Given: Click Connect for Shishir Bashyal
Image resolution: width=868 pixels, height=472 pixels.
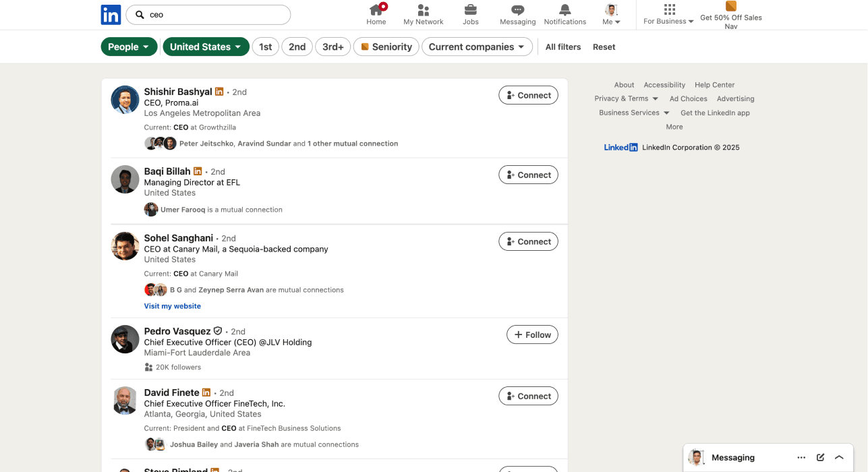Looking at the screenshot, I should tap(528, 94).
